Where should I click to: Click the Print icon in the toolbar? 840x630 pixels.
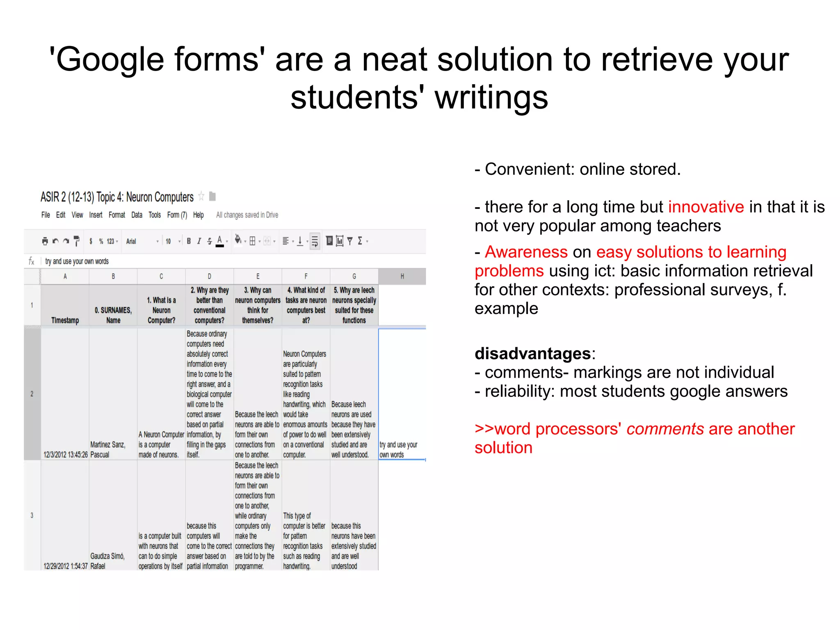click(45, 241)
